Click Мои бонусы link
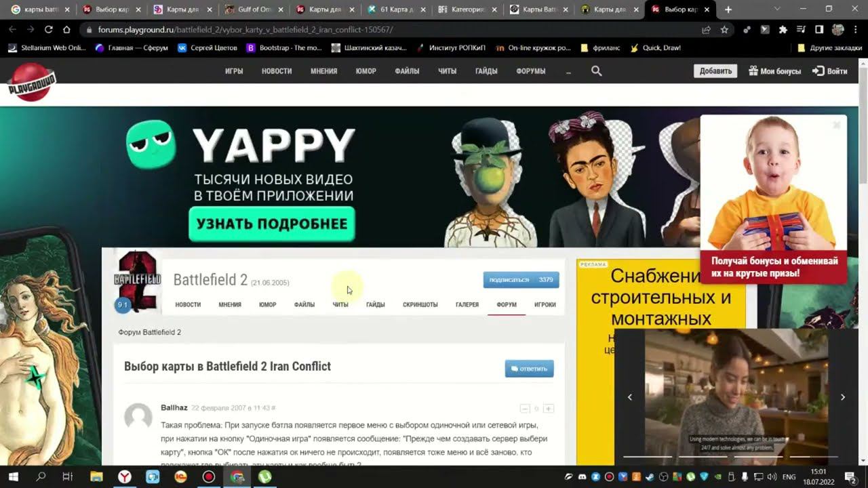Screen dimensions: 868x488 [x=774, y=71]
